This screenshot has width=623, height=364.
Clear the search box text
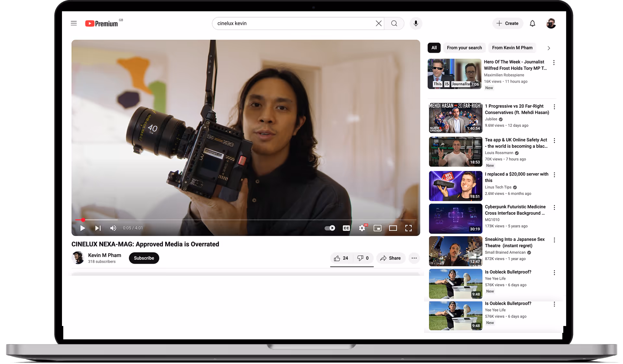pos(378,23)
